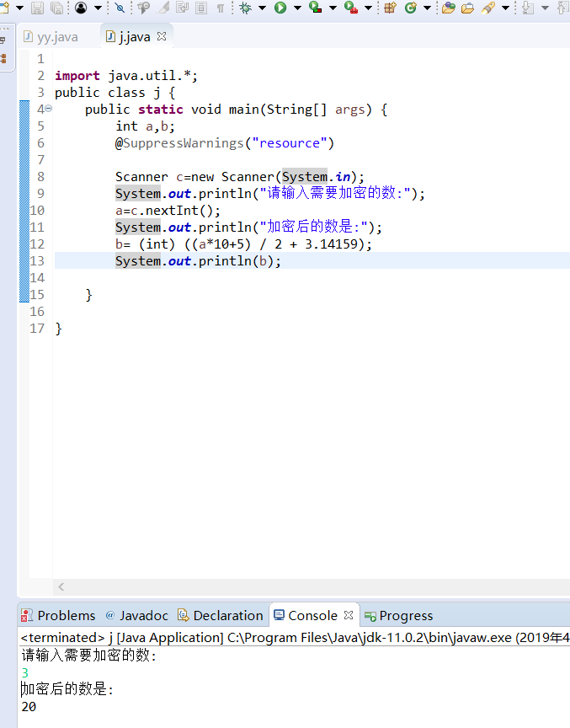The width and height of the screenshot is (570, 728).
Task: Click the Save toolbar icon
Action: tap(38, 8)
